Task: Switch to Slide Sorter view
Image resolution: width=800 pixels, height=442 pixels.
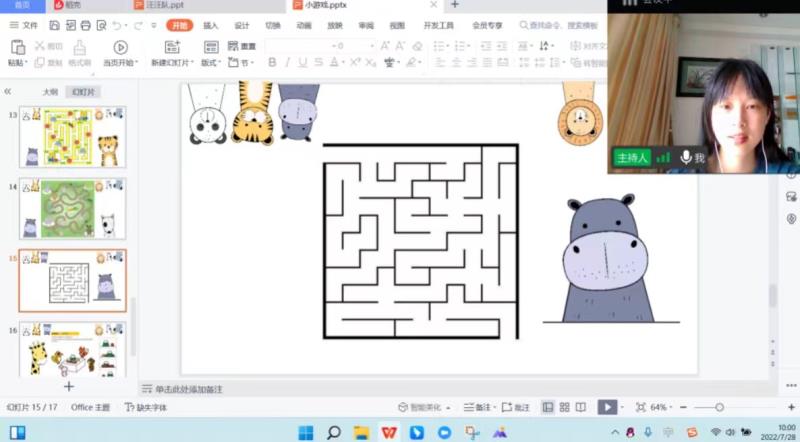Action: [564, 407]
